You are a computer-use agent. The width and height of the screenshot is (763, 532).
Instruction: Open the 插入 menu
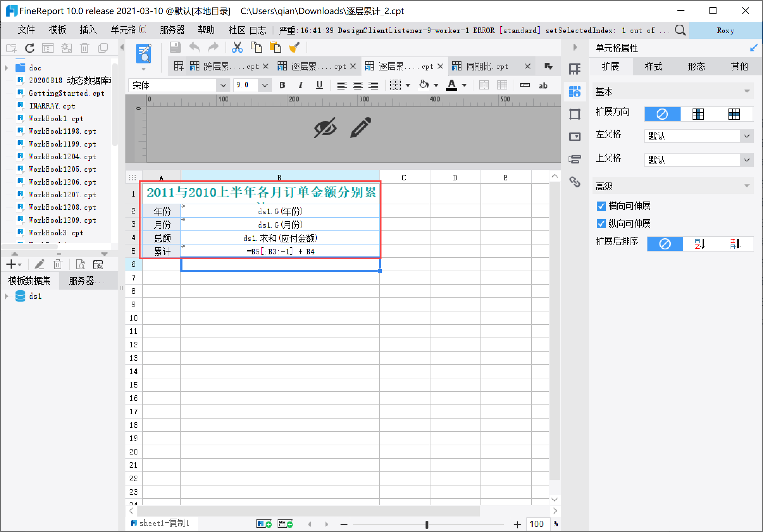point(88,30)
